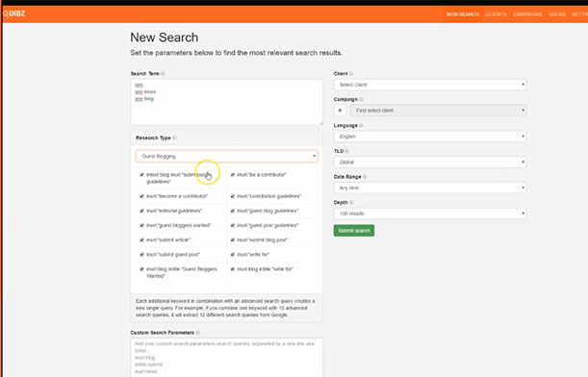Open the Clients menu item
Image resolution: width=588 pixels, height=377 pixels.
[x=497, y=14]
